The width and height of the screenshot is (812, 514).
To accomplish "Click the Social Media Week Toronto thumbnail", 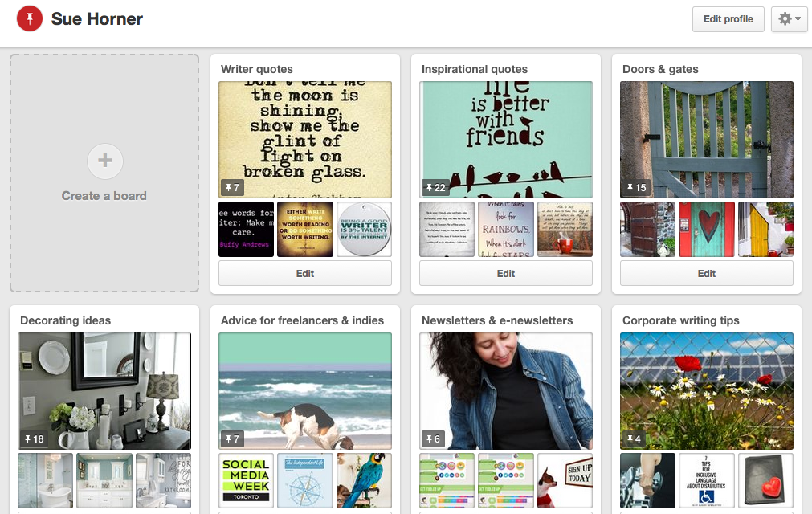I will tap(246, 481).
